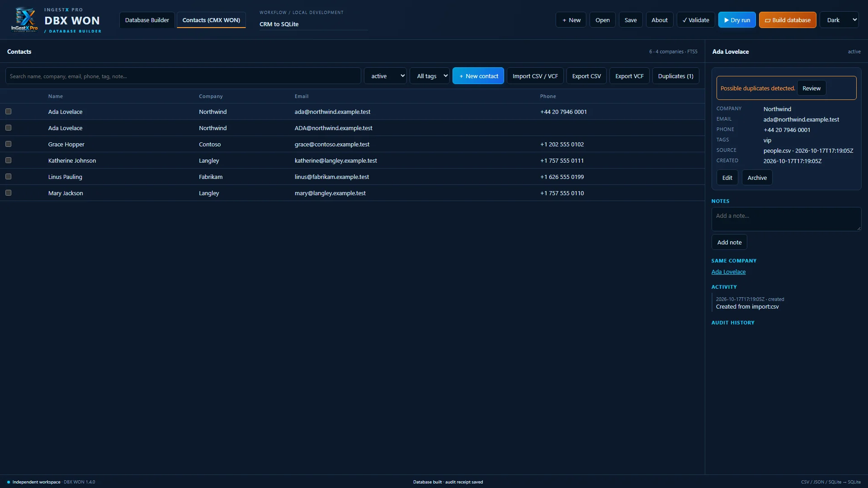Click the Fabrikam company cell

click(x=211, y=177)
